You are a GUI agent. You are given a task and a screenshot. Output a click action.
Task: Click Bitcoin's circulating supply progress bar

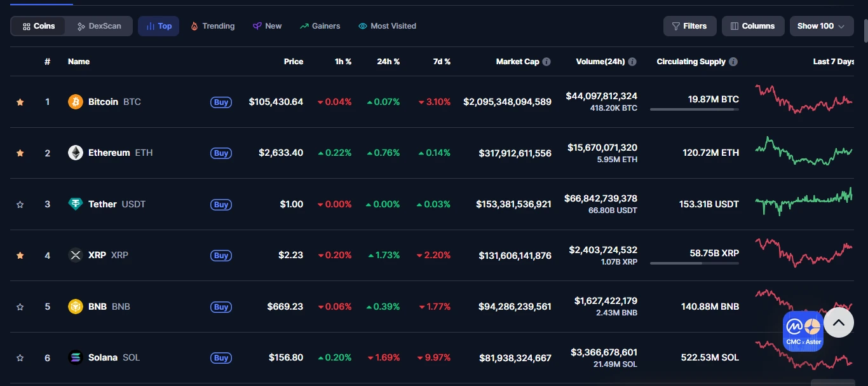[x=694, y=109]
